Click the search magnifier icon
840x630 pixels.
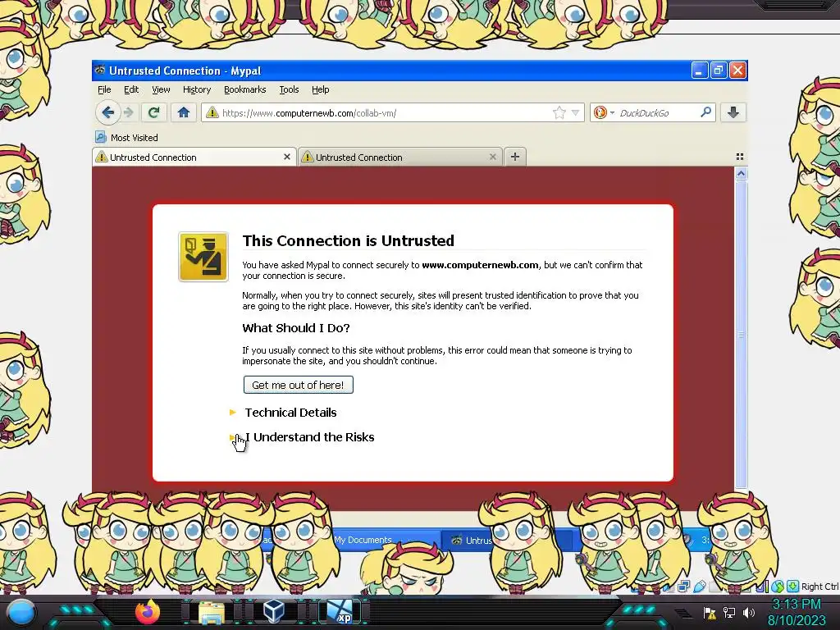pyautogui.click(x=705, y=112)
